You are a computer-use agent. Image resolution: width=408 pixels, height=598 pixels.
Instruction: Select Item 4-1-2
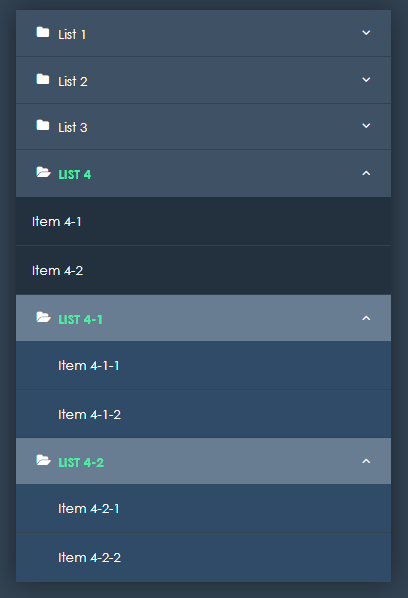[x=203, y=414]
